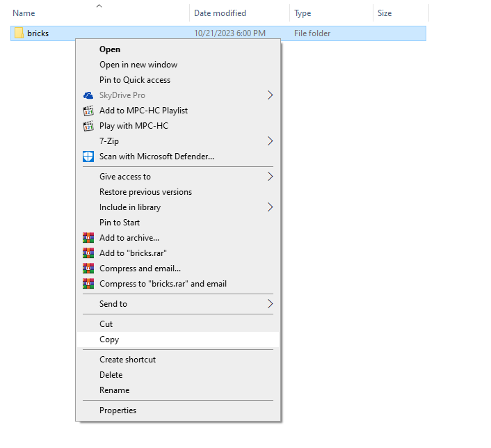Click the File folder type cell

(312, 33)
